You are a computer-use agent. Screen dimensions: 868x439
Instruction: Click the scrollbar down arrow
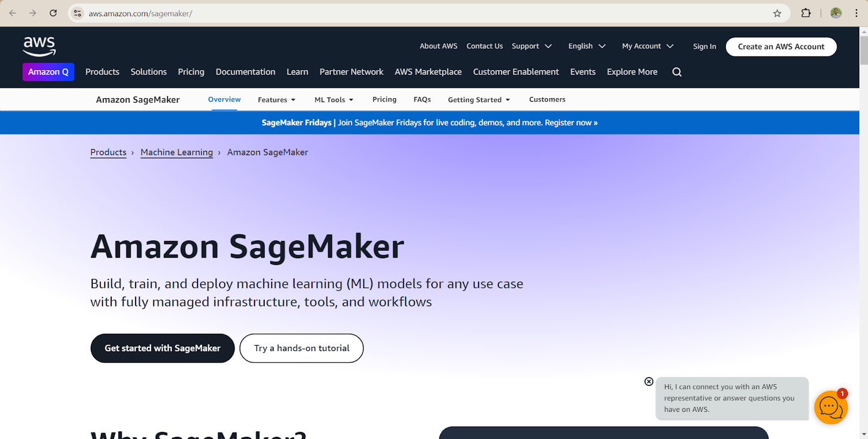pyautogui.click(x=864, y=435)
